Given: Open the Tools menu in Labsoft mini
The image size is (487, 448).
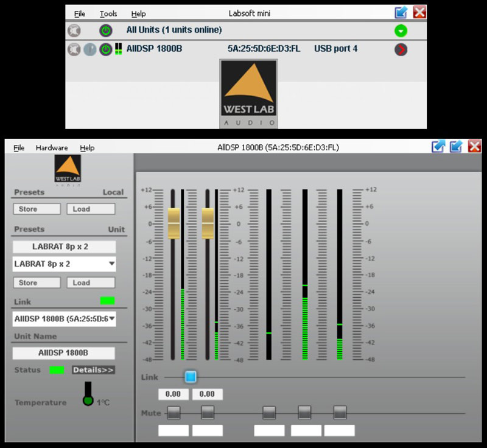Looking at the screenshot, I should click(108, 13).
